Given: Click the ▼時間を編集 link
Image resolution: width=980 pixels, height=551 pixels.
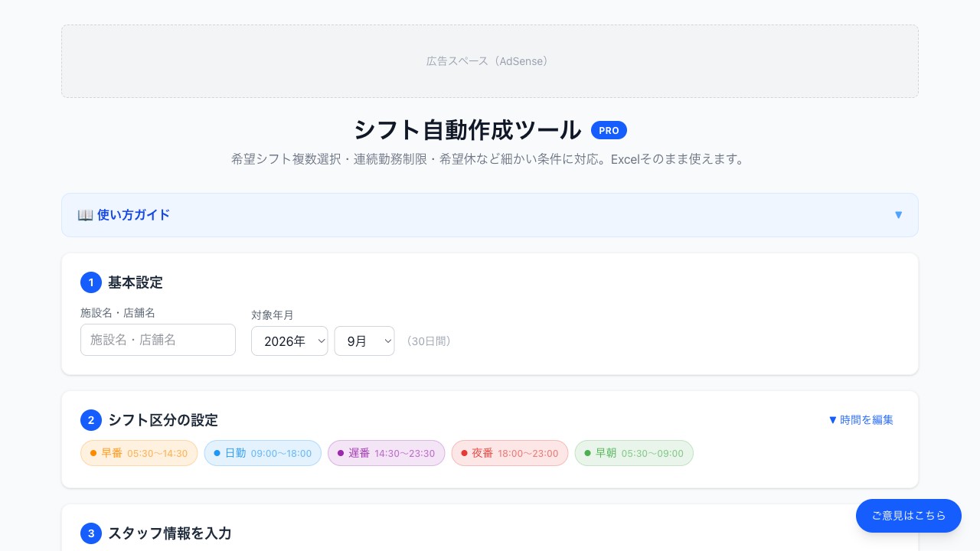Looking at the screenshot, I should 861,419.
